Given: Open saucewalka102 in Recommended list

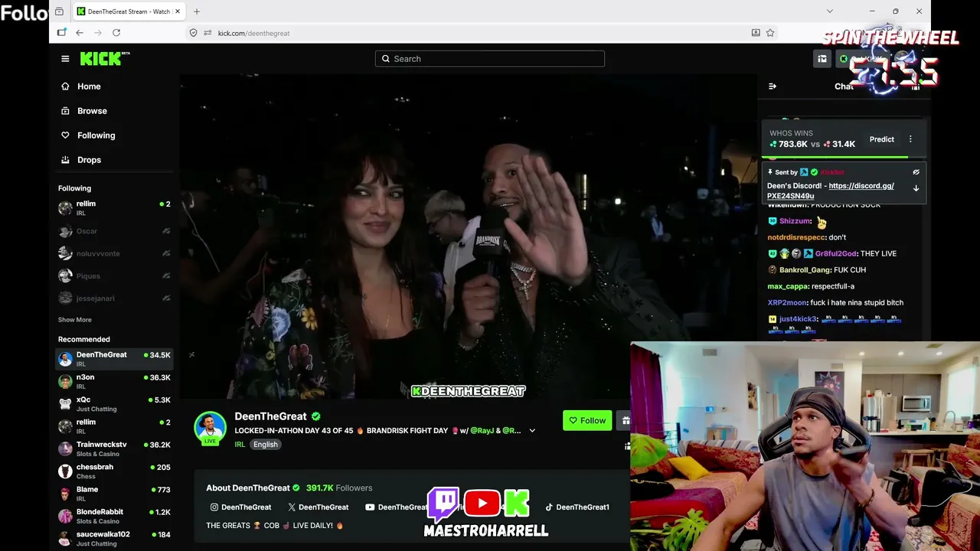Looking at the screenshot, I should tap(114, 538).
